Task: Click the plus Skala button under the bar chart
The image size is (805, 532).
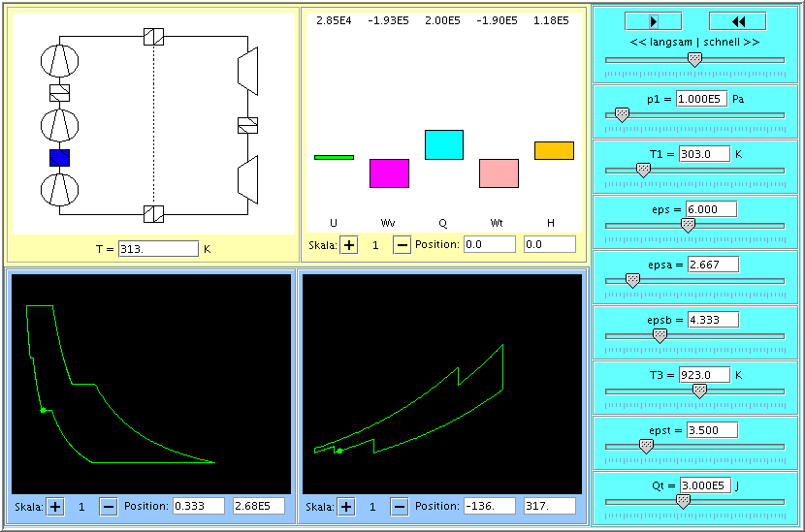Action: [x=348, y=245]
